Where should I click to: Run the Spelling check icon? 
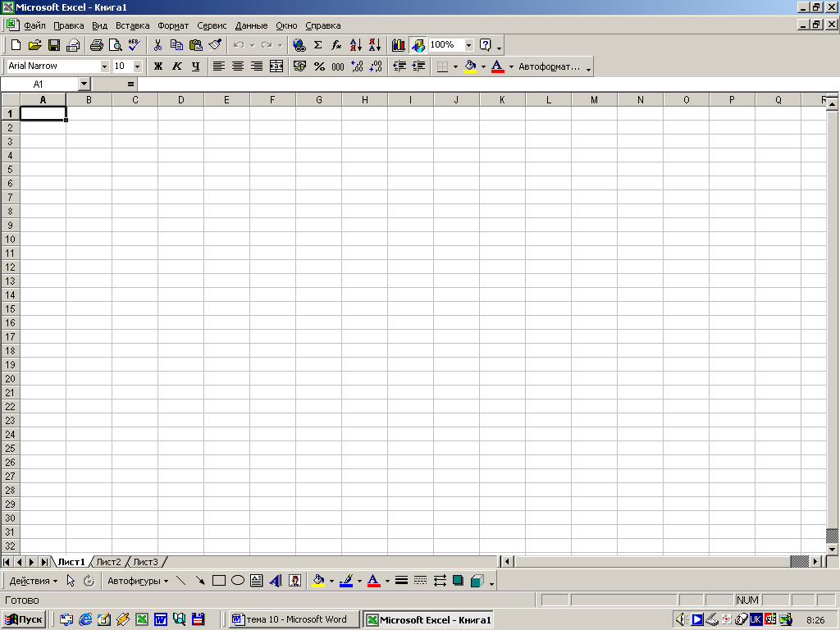pyautogui.click(x=134, y=45)
